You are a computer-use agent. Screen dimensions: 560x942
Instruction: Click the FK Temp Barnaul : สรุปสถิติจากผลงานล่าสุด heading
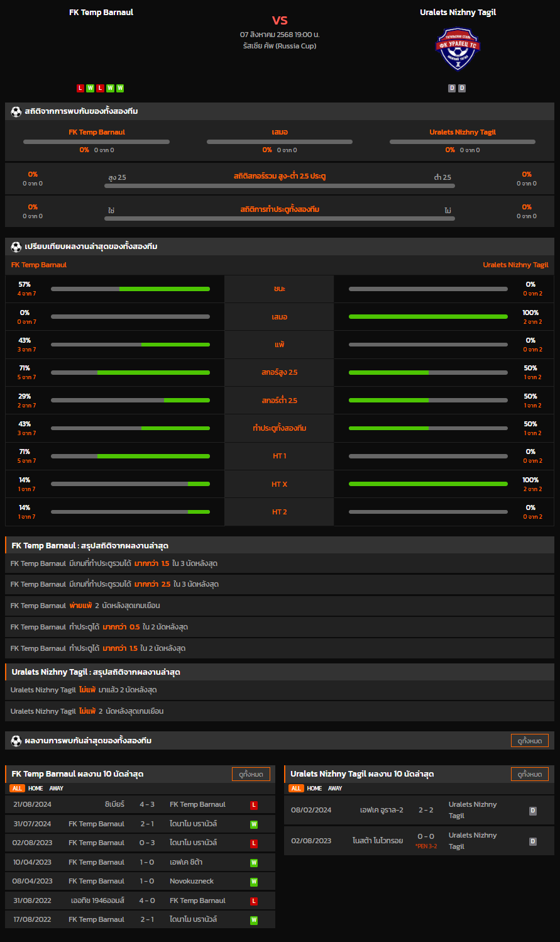pos(90,546)
